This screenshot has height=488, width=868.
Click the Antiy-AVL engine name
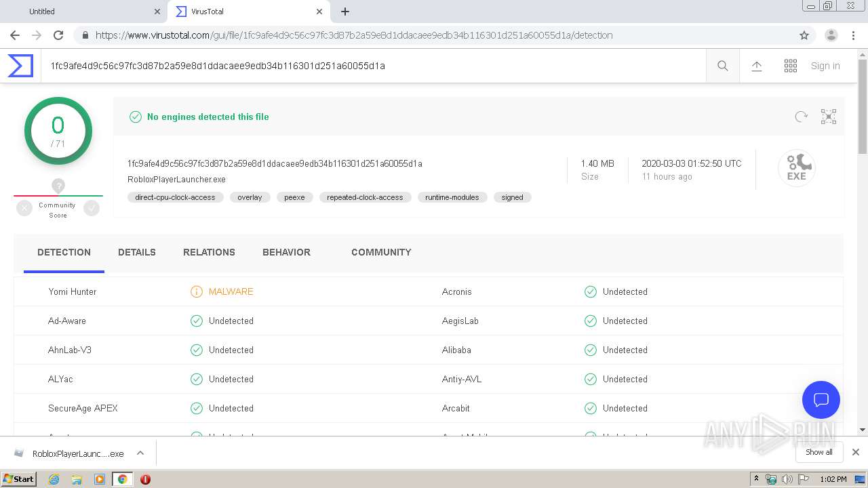pos(462,379)
